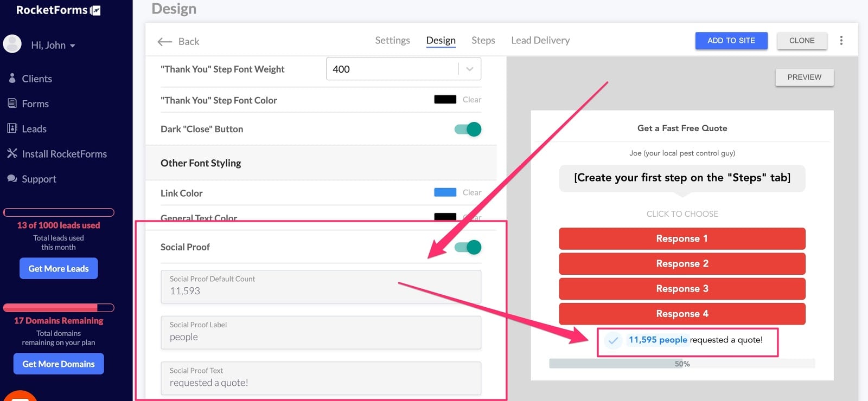Expand font weight chevron arrow
The height and width of the screenshot is (401, 868).
(470, 69)
